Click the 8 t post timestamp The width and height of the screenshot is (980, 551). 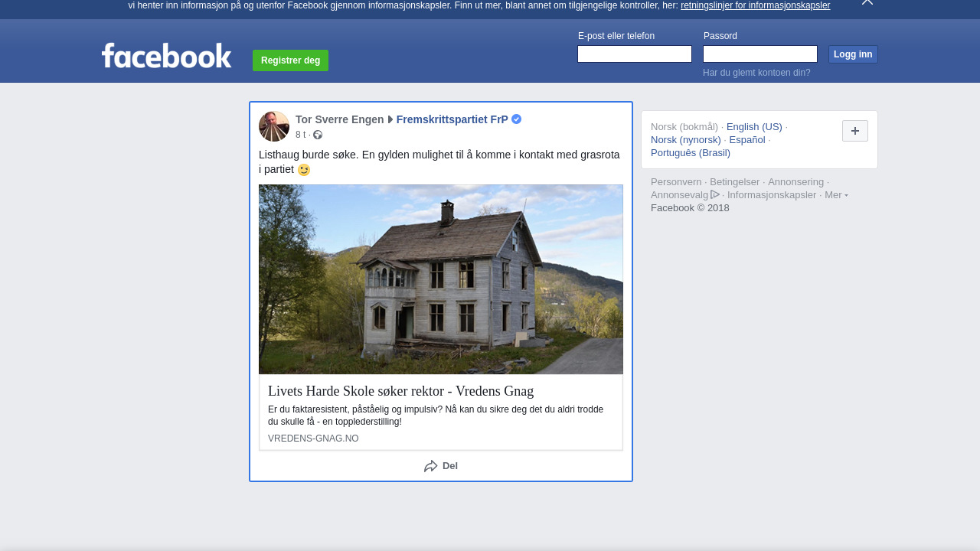tap(300, 135)
